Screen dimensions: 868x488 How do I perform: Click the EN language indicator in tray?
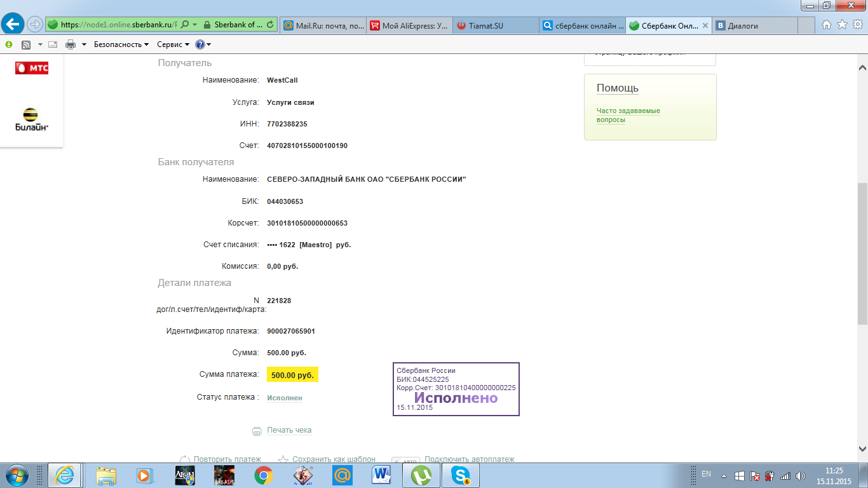[x=706, y=474]
